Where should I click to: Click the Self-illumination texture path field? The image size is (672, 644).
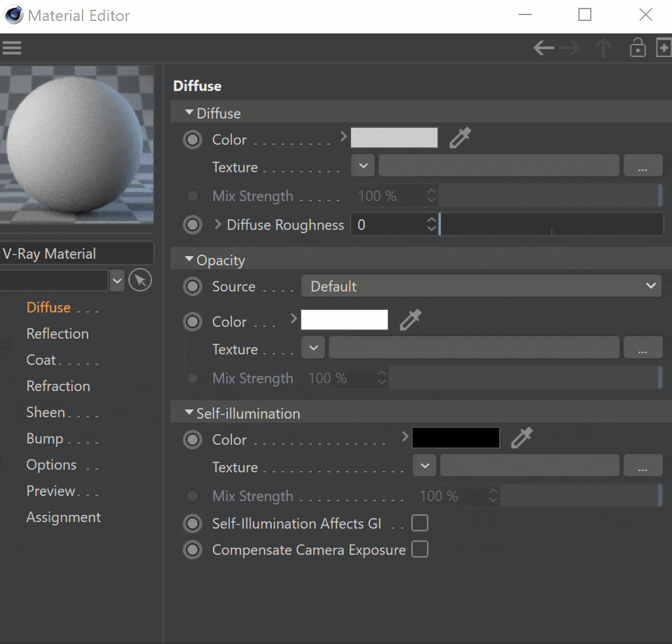point(530,466)
